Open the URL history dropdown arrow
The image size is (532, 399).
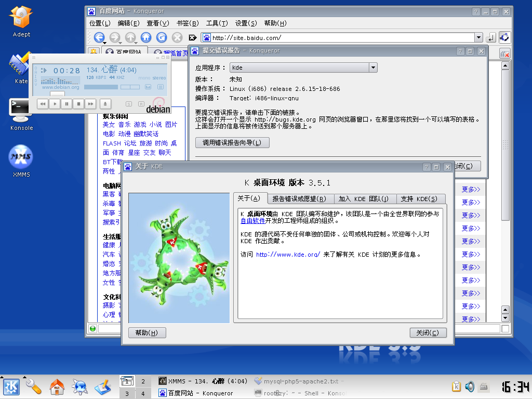[478, 37]
